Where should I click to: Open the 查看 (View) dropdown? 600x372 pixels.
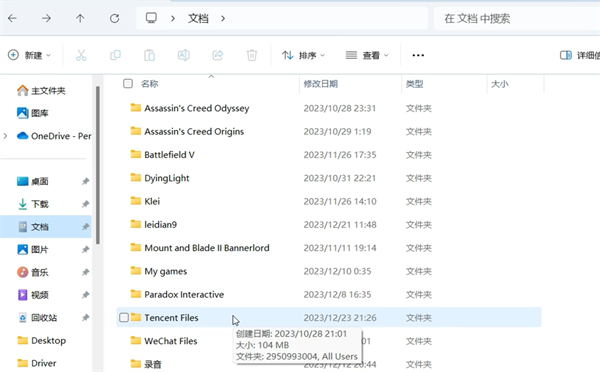(x=367, y=55)
